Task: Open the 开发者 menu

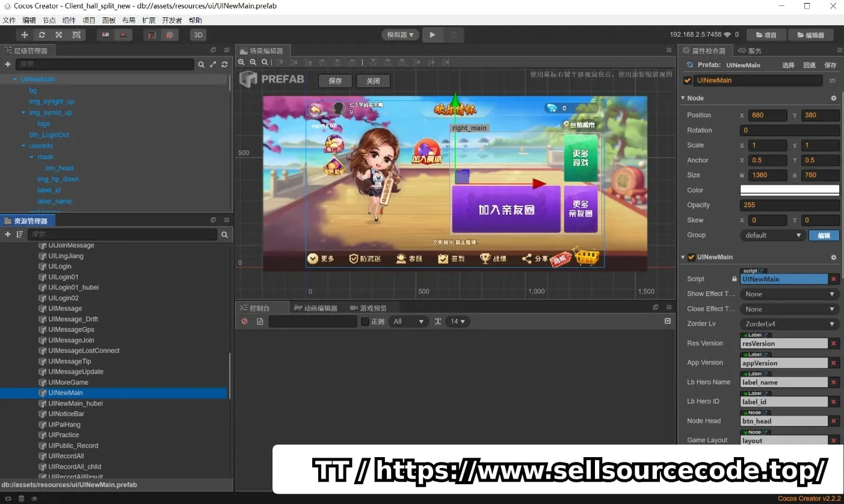Action: pyautogui.click(x=172, y=20)
